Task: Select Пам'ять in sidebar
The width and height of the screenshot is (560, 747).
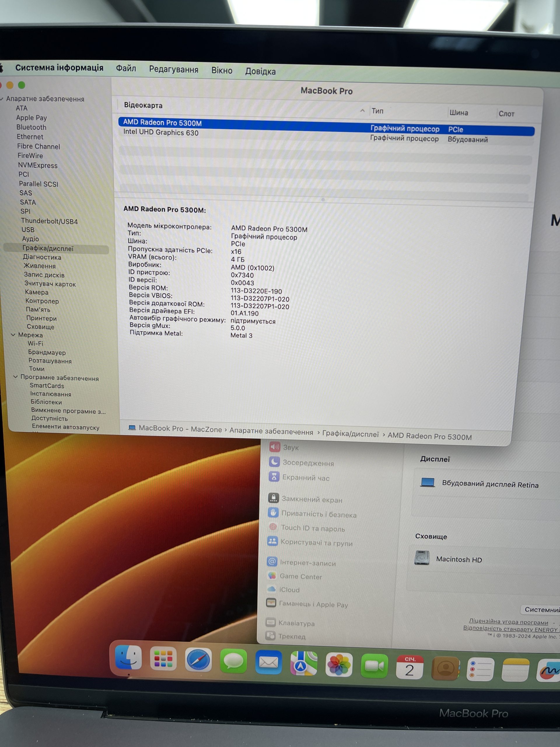Action: click(38, 309)
